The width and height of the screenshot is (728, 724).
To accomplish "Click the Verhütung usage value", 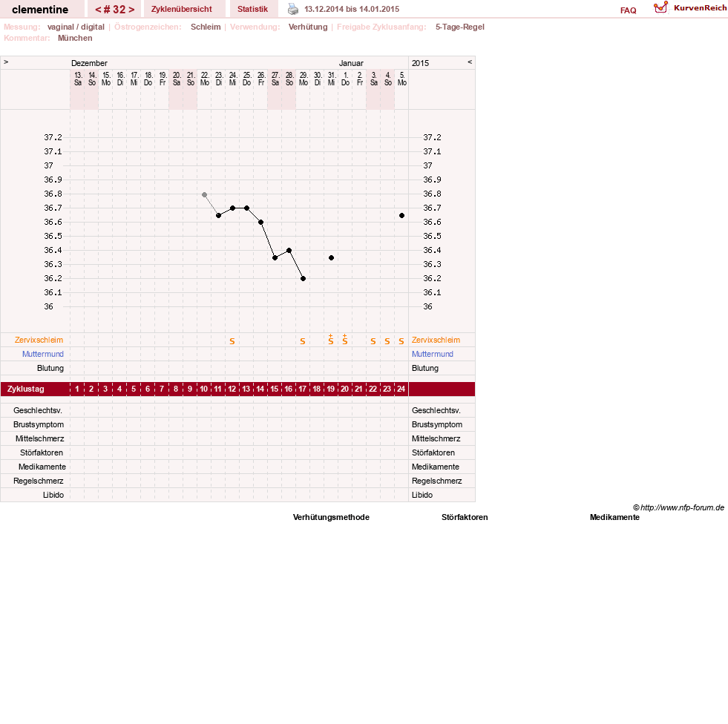I will point(308,27).
